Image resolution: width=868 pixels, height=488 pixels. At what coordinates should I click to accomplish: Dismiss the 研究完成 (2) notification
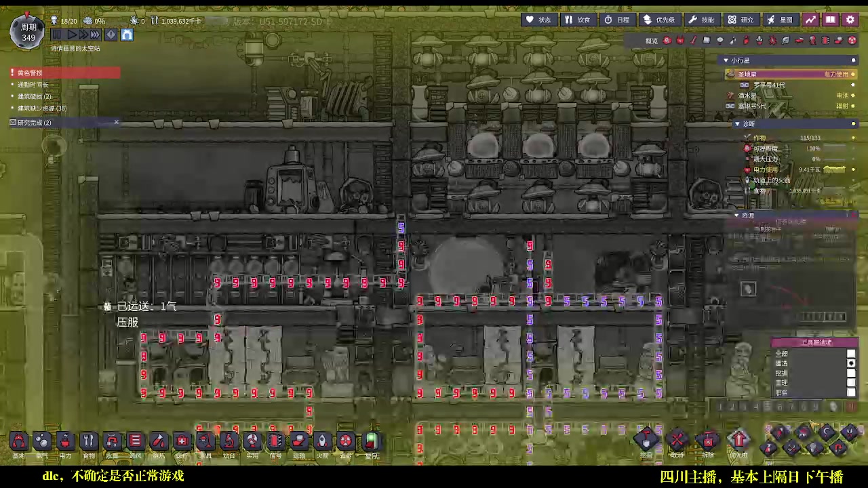(116, 122)
